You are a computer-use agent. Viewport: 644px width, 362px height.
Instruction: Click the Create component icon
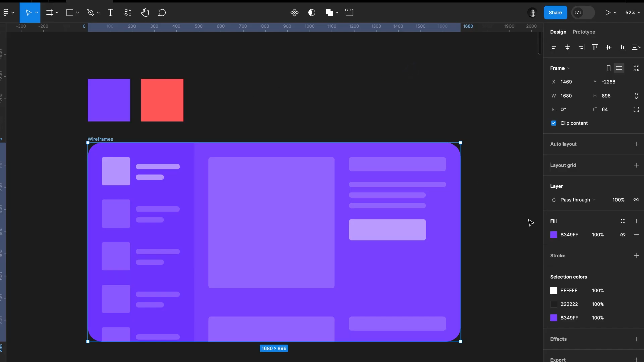[x=294, y=13]
